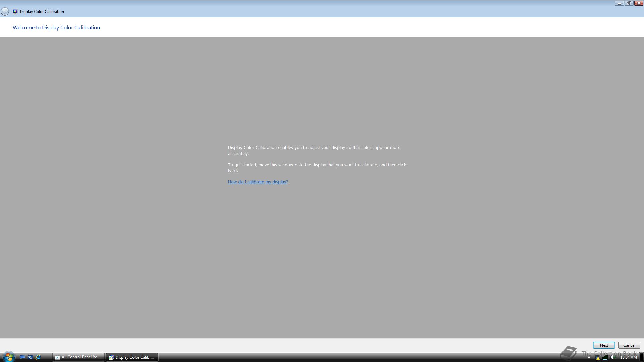Image resolution: width=644 pixels, height=362 pixels.
Task: Click the device warning tray icon
Action: tap(597, 357)
